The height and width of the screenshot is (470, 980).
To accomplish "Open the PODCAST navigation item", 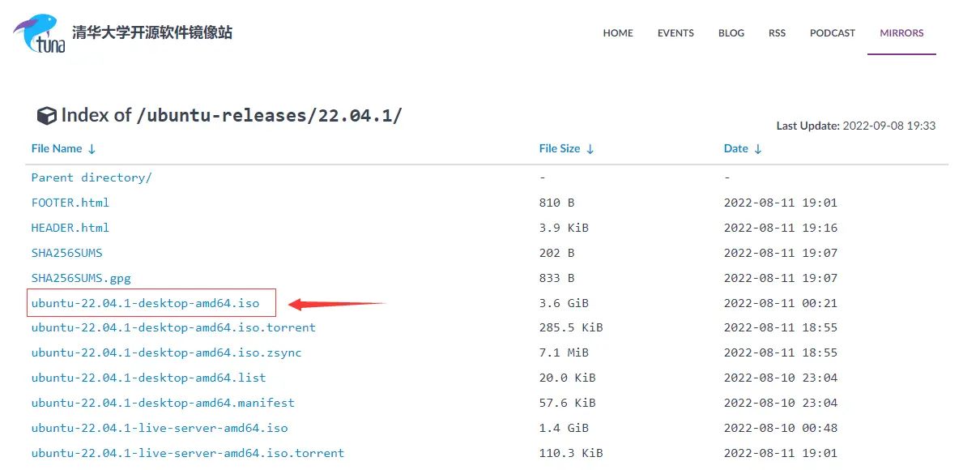I will 833,33.
